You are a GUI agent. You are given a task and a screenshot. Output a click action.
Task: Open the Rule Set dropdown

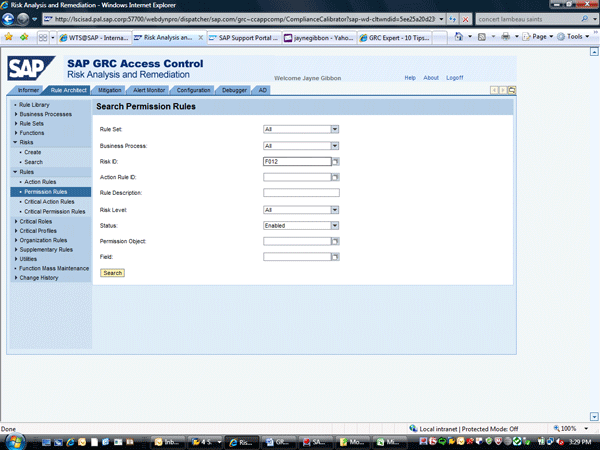pos(335,129)
